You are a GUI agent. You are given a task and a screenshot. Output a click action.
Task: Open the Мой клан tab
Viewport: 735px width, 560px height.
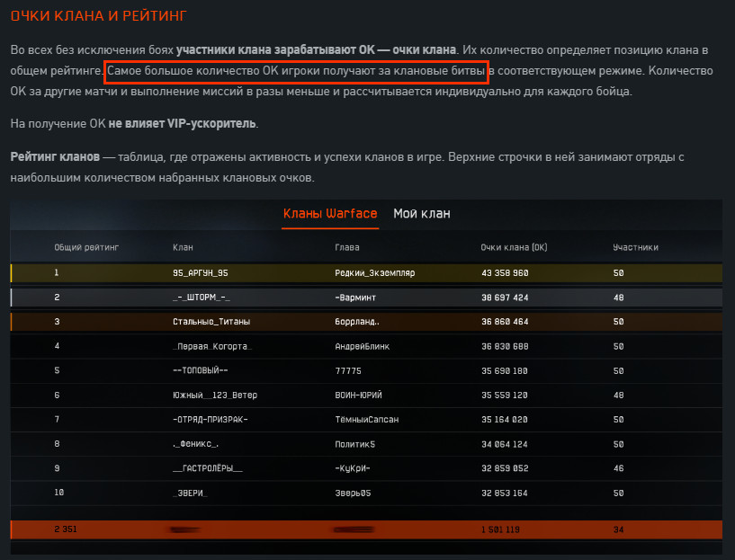421,214
